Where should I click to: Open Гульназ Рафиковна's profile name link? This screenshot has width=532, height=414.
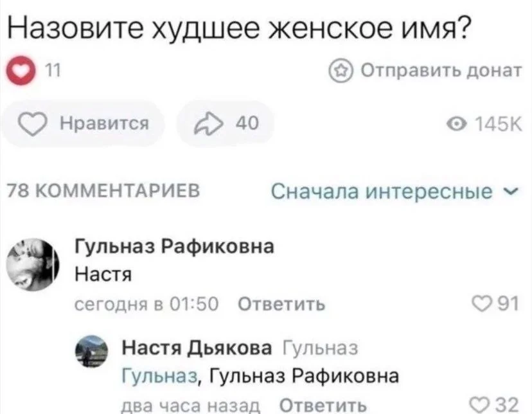(x=174, y=247)
